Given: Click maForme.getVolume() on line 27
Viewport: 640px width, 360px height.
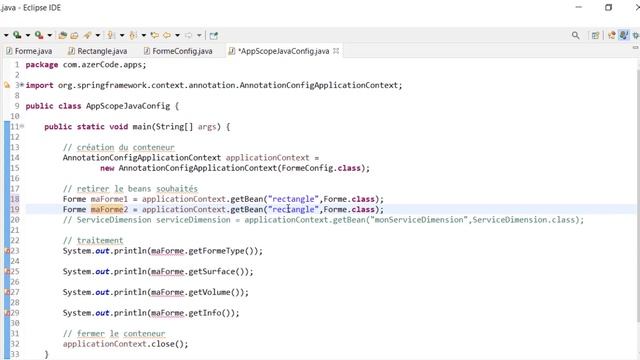Looking at the screenshot, I should pyautogui.click(x=197, y=292).
